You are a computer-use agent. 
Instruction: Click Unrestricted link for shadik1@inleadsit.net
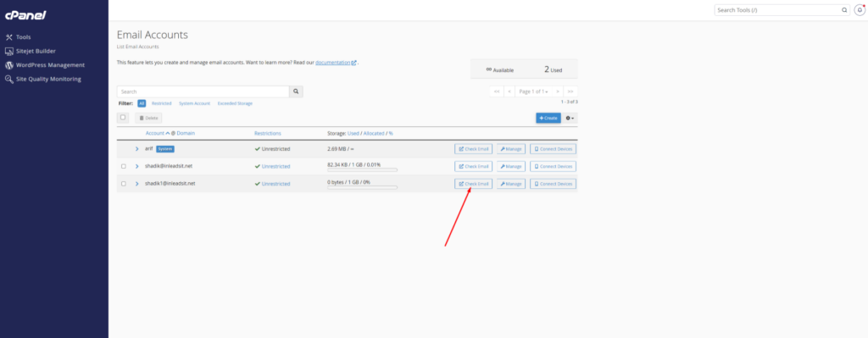click(x=275, y=184)
